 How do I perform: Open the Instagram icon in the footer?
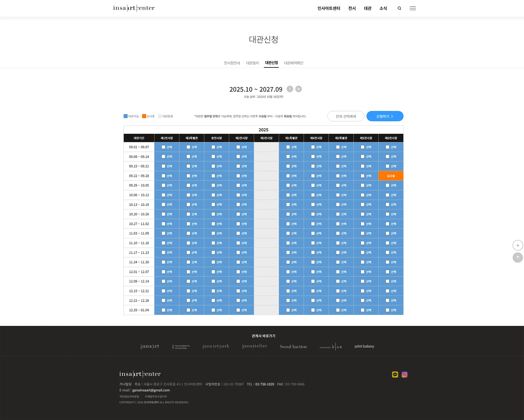(x=404, y=374)
